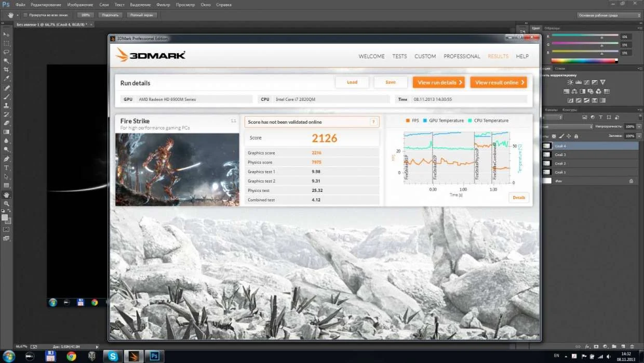Open the Изображение menu

80,5
